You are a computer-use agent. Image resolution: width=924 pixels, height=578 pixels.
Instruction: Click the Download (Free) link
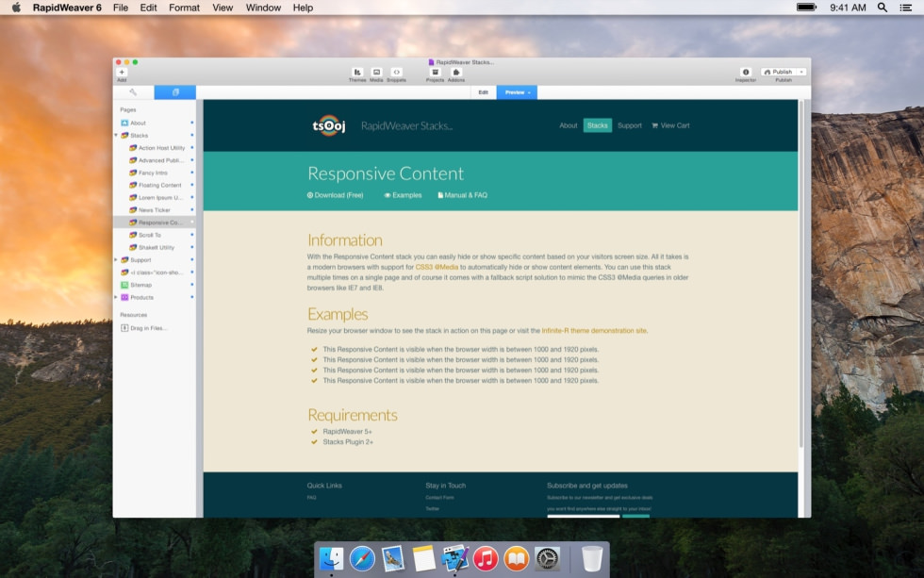pyautogui.click(x=336, y=195)
